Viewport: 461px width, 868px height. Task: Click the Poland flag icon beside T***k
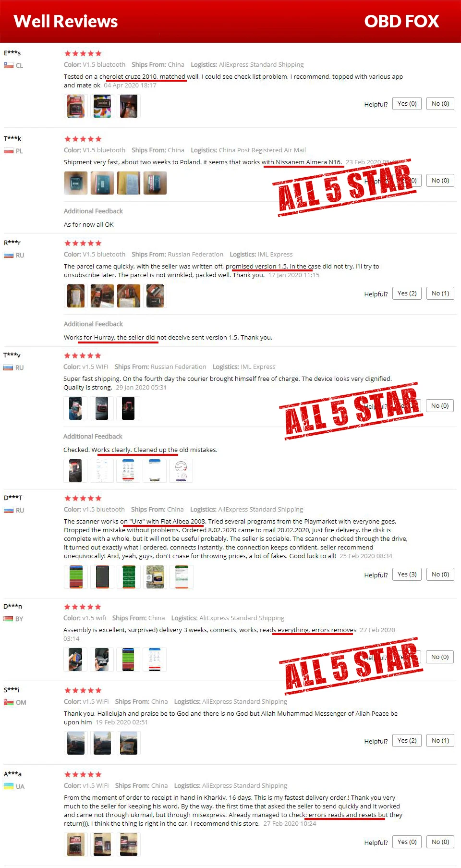pyautogui.click(x=8, y=151)
